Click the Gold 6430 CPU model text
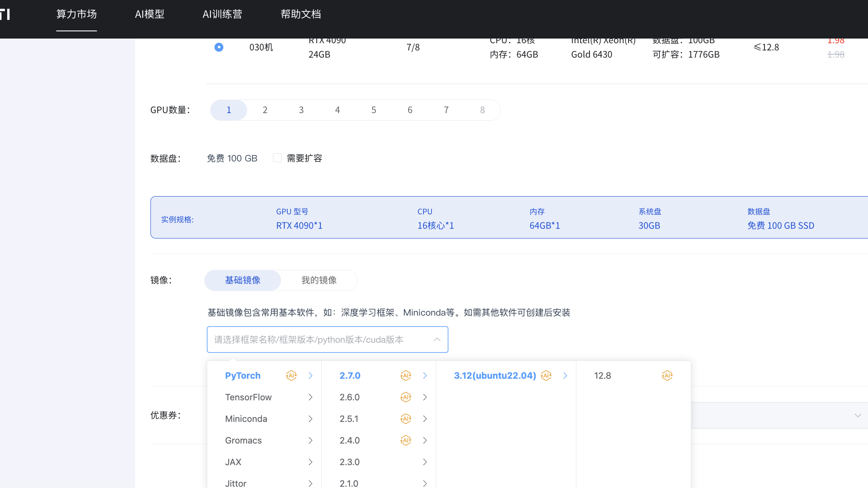 (x=592, y=55)
